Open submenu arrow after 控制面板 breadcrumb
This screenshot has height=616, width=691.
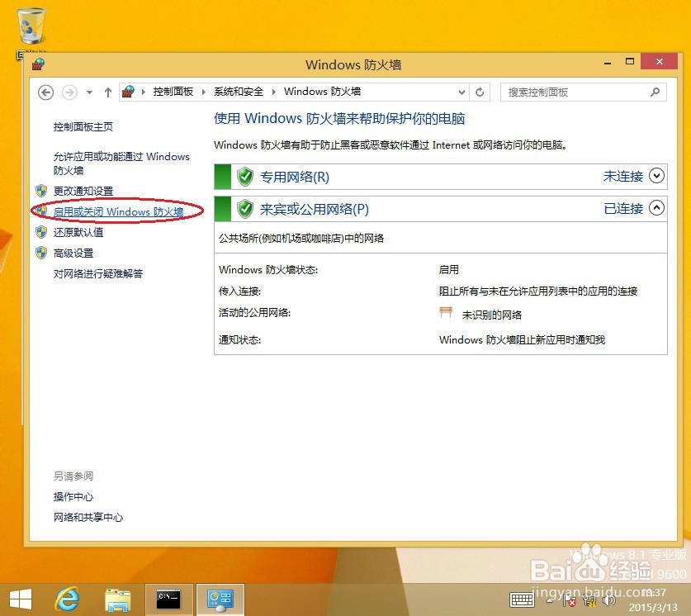click(x=204, y=92)
